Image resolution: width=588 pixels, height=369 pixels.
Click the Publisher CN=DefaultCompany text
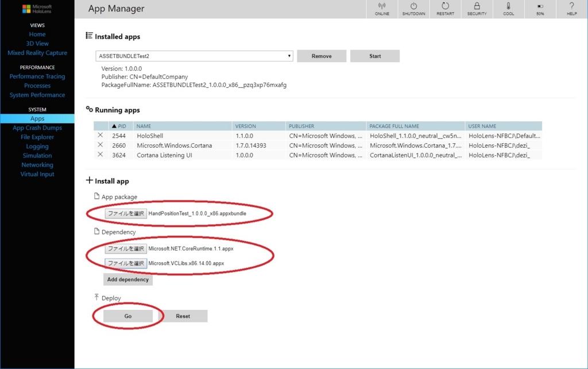tap(144, 76)
